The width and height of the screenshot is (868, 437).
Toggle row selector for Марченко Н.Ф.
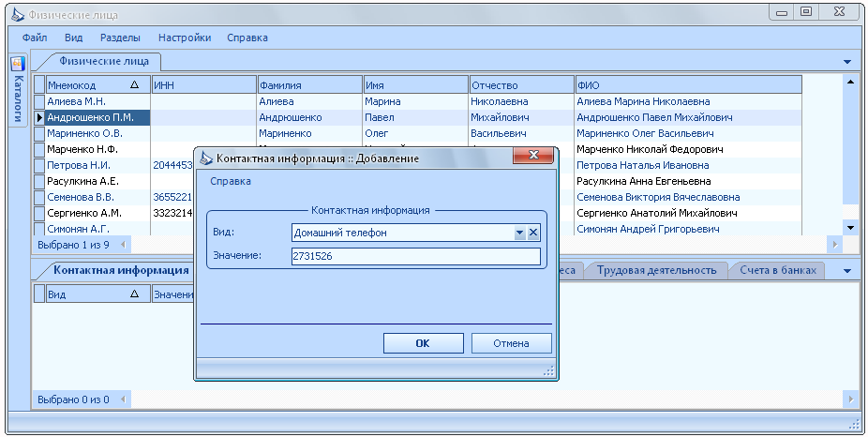click(x=39, y=149)
